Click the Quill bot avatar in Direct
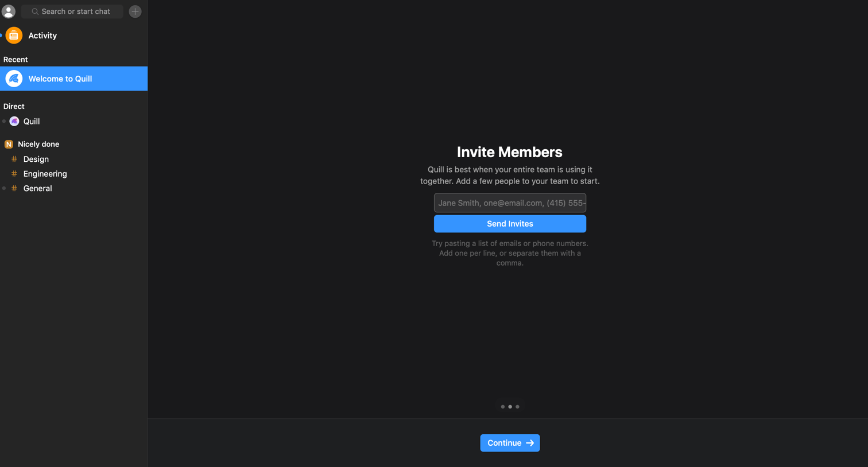The width and height of the screenshot is (868, 467). click(14, 121)
